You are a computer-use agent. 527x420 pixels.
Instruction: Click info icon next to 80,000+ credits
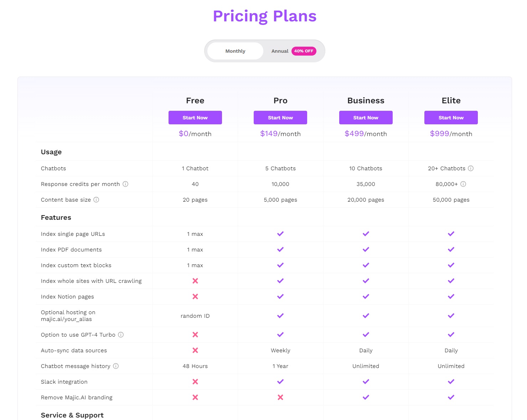click(x=463, y=184)
